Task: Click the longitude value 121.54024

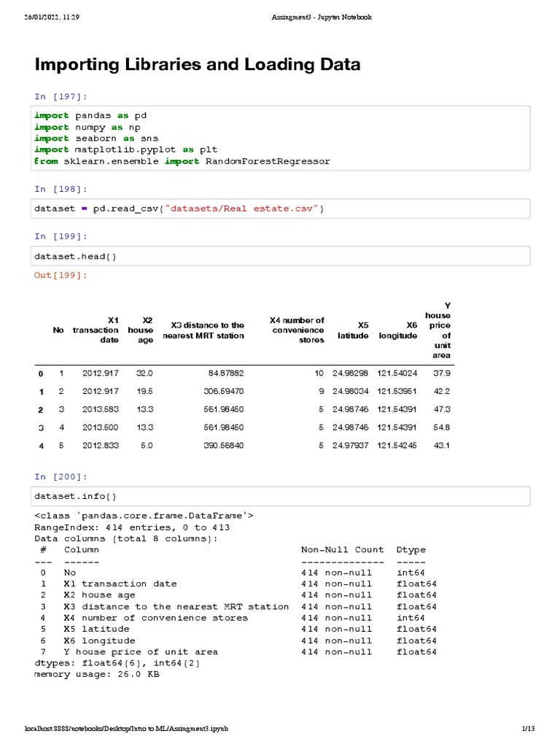Action: coord(397,373)
